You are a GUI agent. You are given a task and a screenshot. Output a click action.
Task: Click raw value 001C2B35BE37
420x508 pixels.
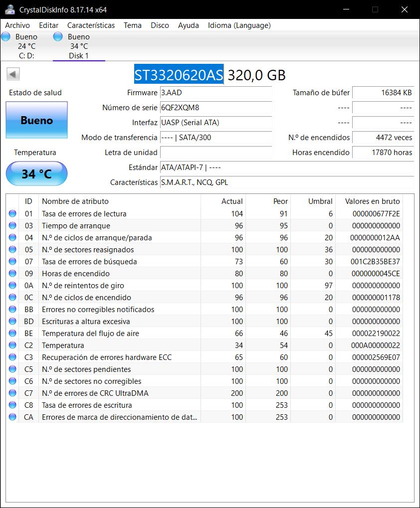(x=375, y=262)
